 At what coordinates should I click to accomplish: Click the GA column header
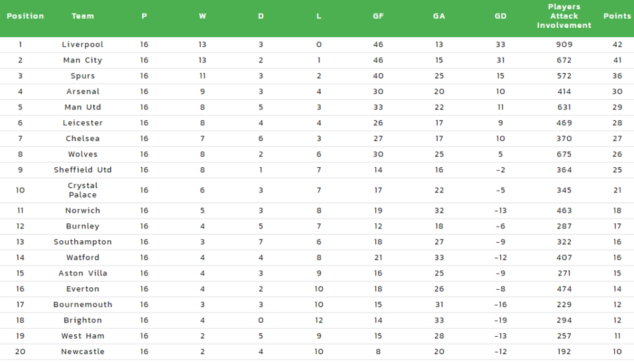tap(439, 16)
